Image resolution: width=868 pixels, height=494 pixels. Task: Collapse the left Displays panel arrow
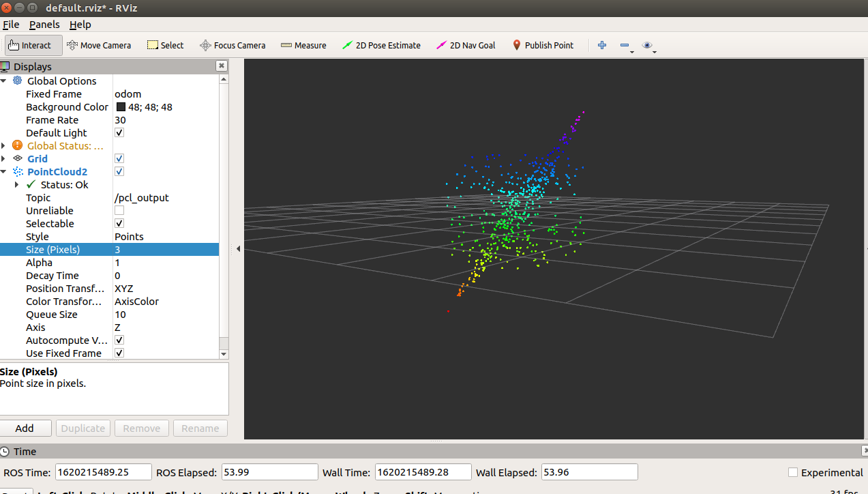coord(238,249)
